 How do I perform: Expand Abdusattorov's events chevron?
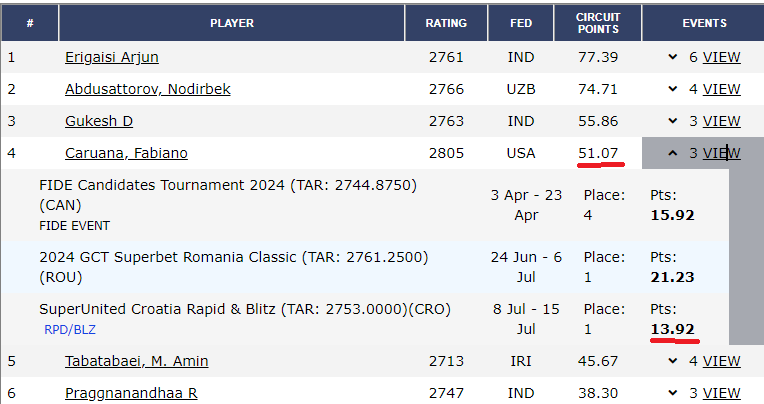pyautogui.click(x=673, y=89)
